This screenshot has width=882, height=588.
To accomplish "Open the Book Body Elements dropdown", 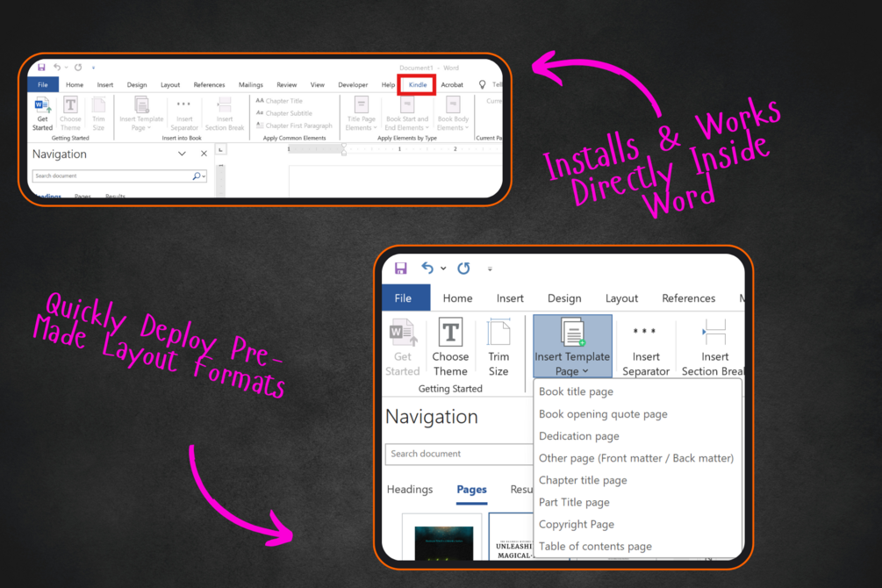I will (453, 114).
